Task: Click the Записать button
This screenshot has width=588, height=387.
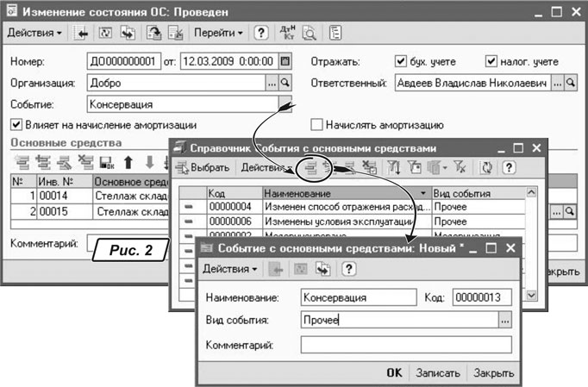Action: (x=436, y=372)
